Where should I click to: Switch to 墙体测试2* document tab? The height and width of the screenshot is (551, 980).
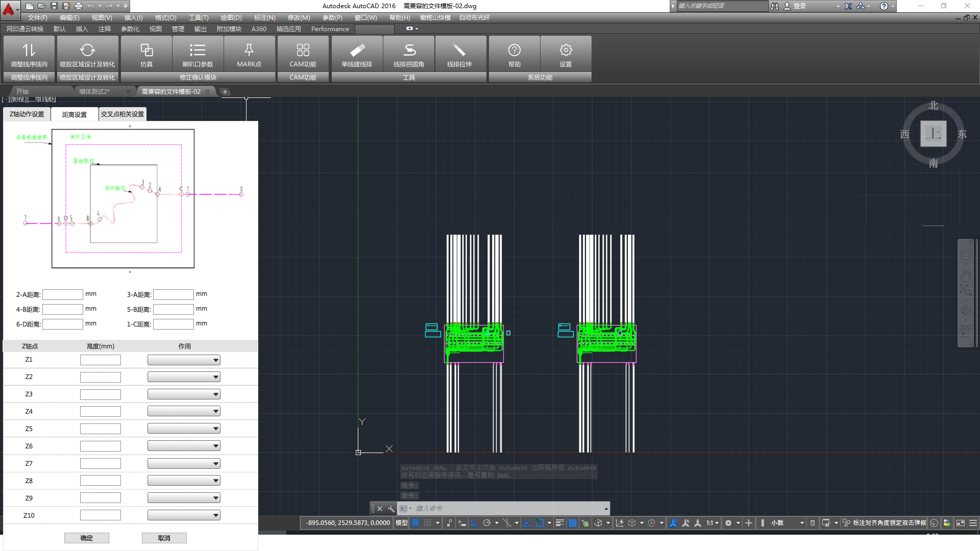click(94, 91)
